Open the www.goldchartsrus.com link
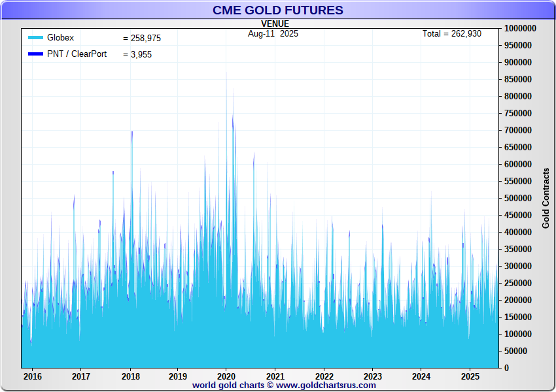556x392 pixels. pos(326,385)
